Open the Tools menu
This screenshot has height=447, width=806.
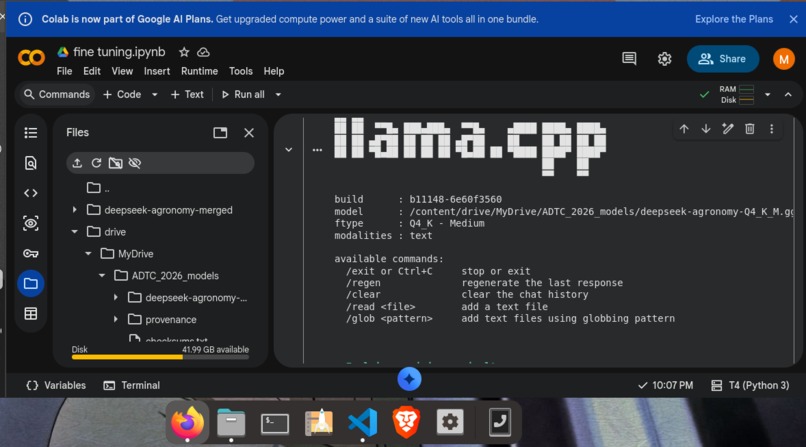[x=241, y=71]
